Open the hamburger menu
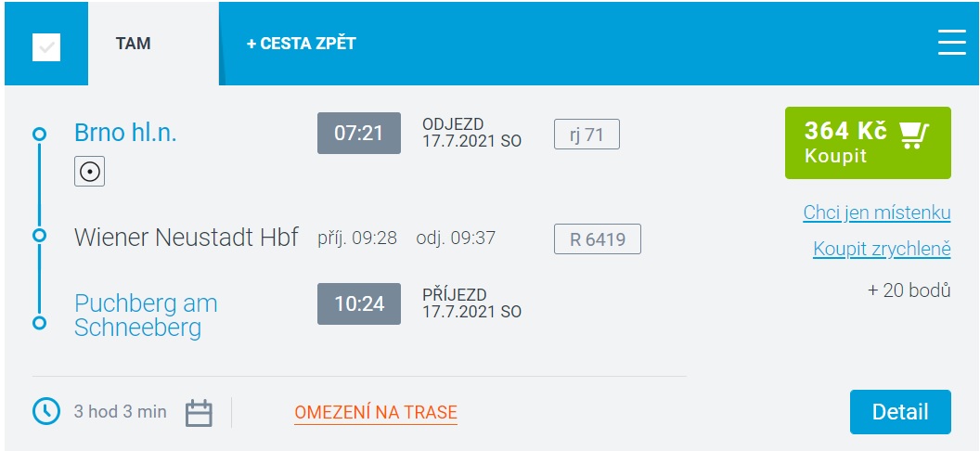 [952, 43]
